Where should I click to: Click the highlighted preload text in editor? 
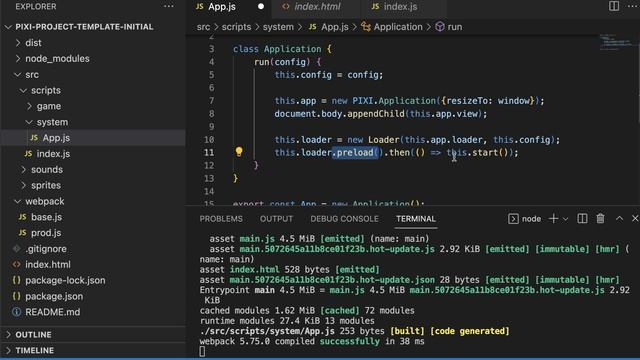(355, 152)
